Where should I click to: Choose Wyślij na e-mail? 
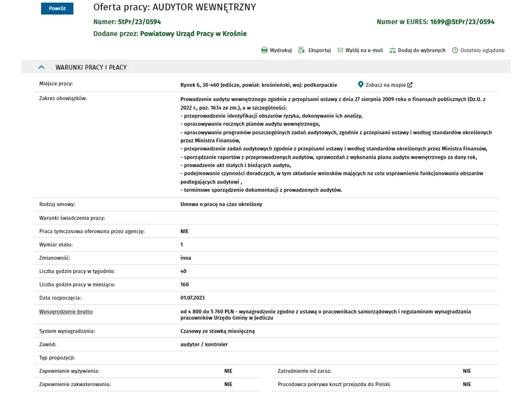[364, 50]
